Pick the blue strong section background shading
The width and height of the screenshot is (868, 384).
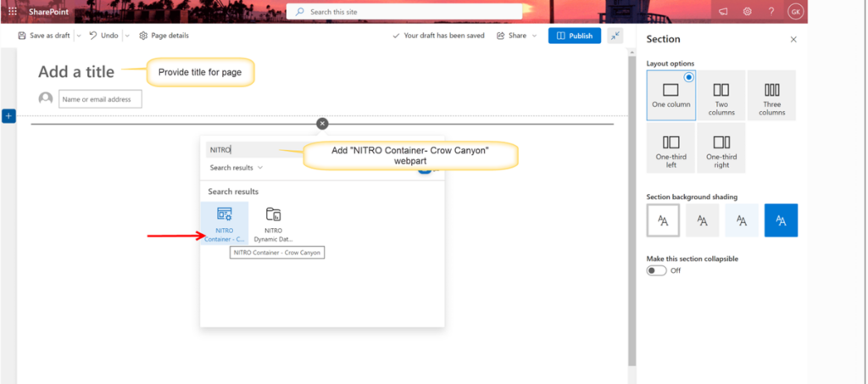click(781, 220)
